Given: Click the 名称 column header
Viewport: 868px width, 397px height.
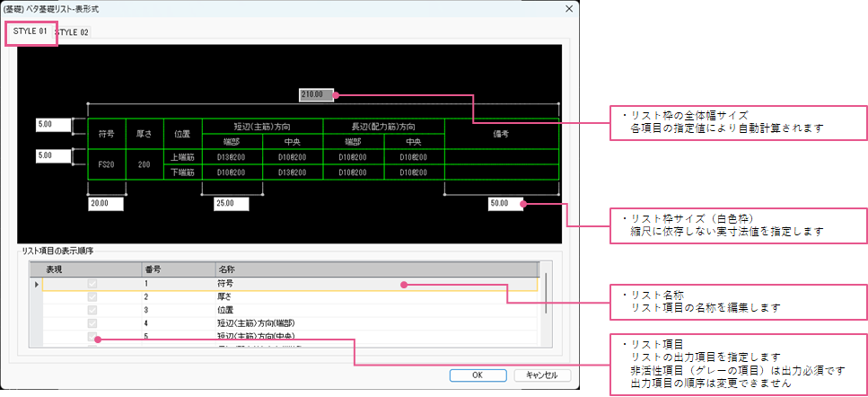Looking at the screenshot, I should (376, 270).
